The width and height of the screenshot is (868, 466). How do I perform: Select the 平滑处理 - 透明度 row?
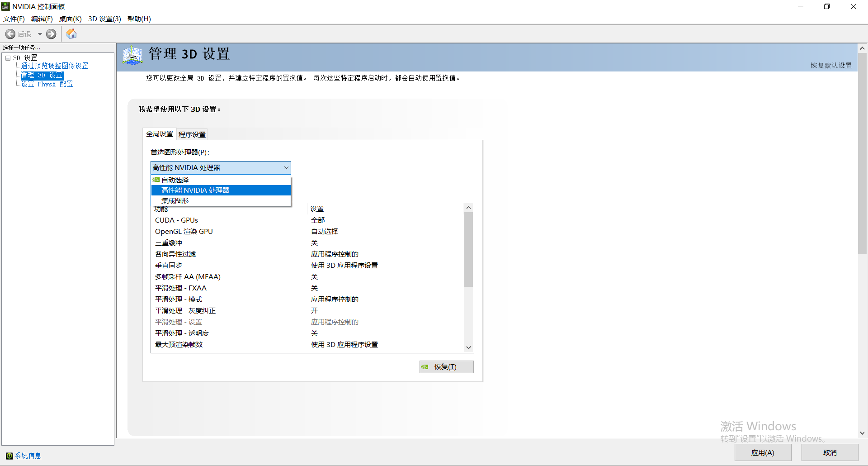click(x=307, y=333)
